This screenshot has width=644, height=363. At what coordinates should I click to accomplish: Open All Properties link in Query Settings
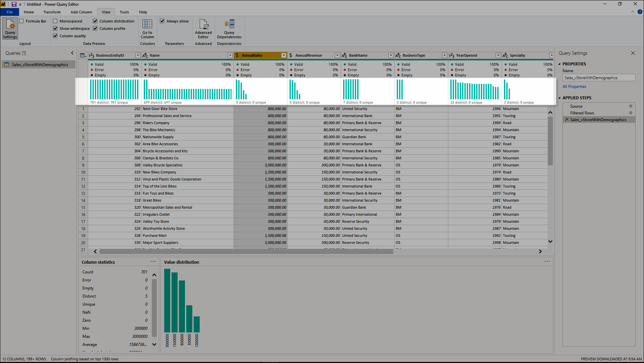tap(573, 86)
